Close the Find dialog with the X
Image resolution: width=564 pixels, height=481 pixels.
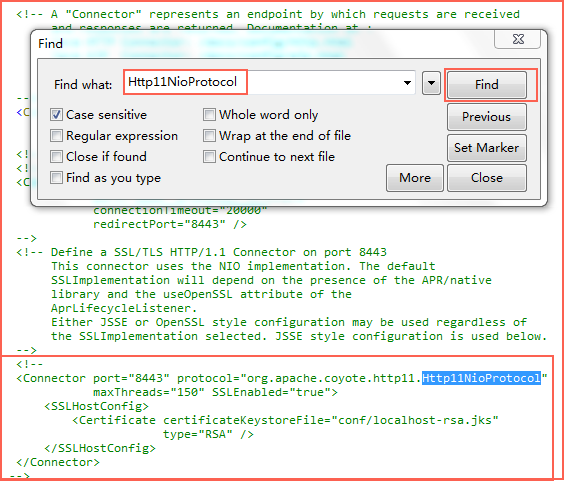518,39
